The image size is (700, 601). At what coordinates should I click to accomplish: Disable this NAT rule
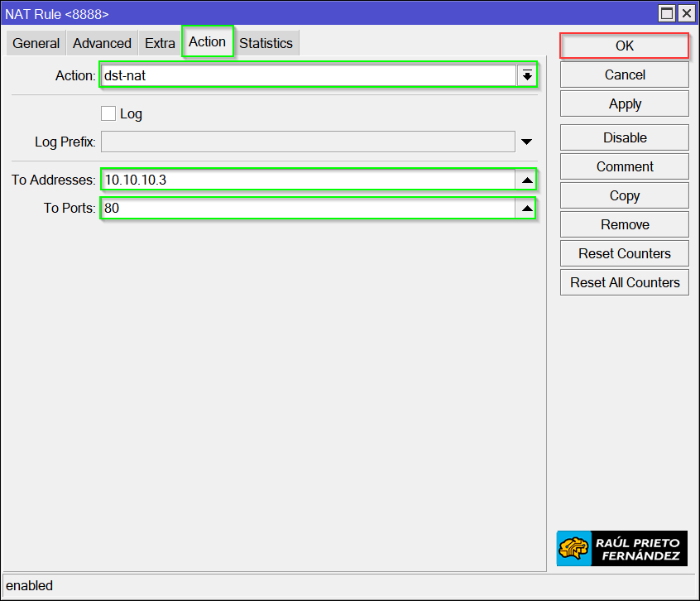click(x=624, y=137)
